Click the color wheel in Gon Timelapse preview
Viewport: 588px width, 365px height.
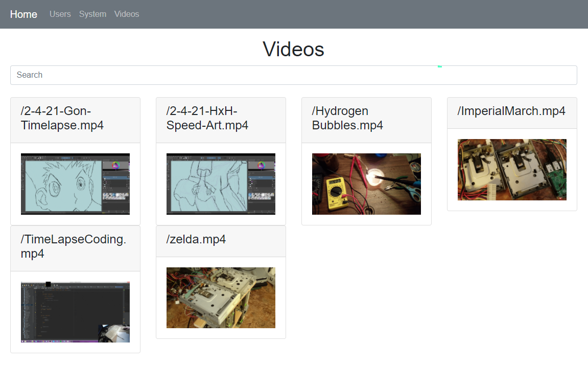[116, 166]
